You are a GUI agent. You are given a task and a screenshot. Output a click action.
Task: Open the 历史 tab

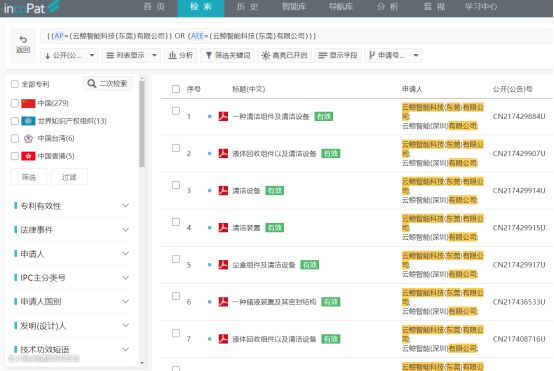point(247,7)
